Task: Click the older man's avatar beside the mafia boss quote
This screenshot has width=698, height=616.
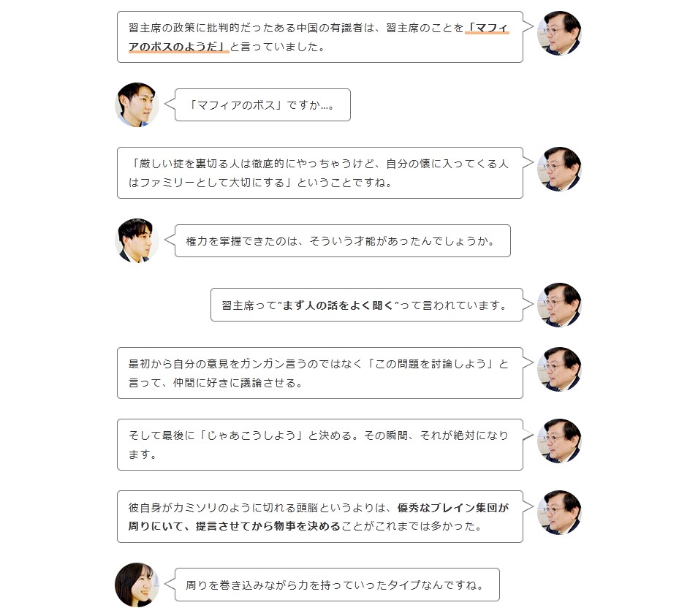Action: [559, 34]
